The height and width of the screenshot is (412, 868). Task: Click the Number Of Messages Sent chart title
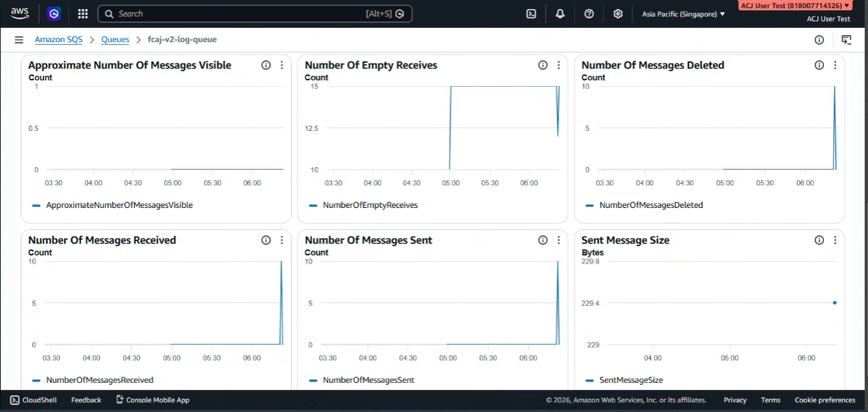pos(369,240)
